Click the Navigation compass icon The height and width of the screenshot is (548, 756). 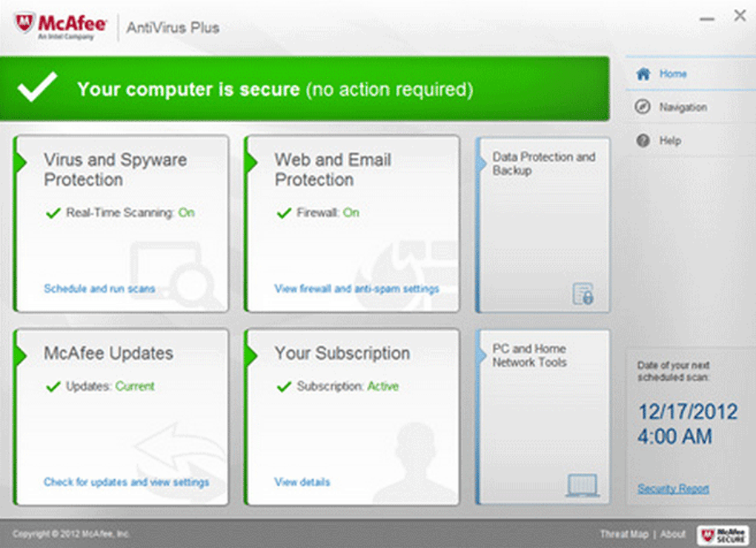point(643,108)
